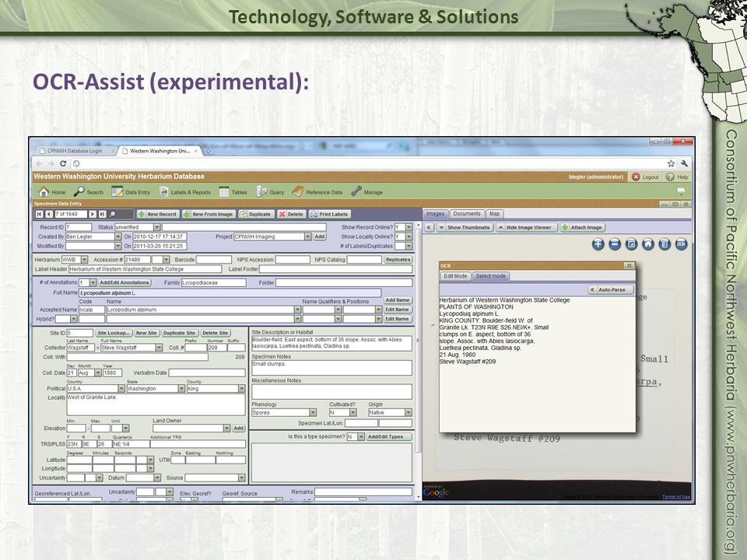Expand the Created By dropdown
Viewport: 747px width, 560px height.
tap(117, 236)
